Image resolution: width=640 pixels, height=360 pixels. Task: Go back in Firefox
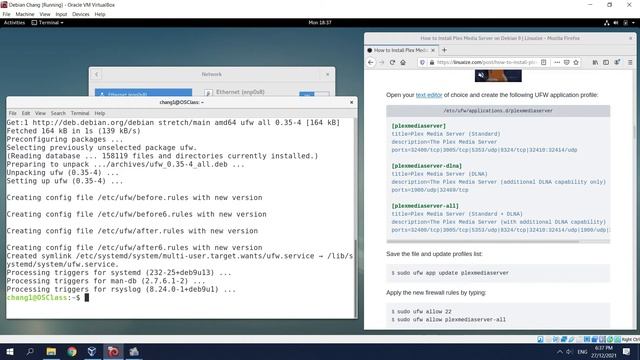point(371,62)
